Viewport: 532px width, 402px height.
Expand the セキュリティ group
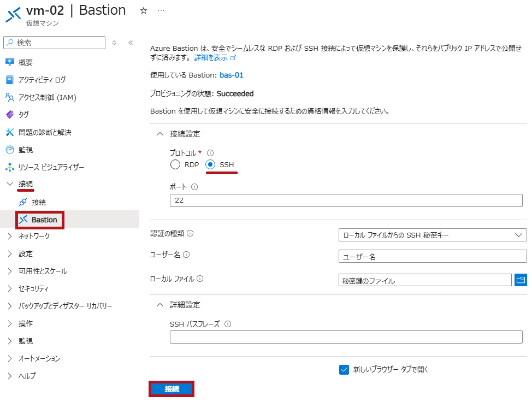pyautogui.click(x=10, y=288)
